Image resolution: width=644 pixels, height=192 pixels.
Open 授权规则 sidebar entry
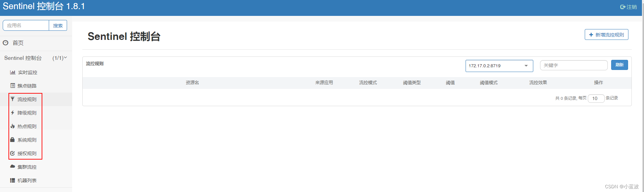pyautogui.click(x=36, y=153)
